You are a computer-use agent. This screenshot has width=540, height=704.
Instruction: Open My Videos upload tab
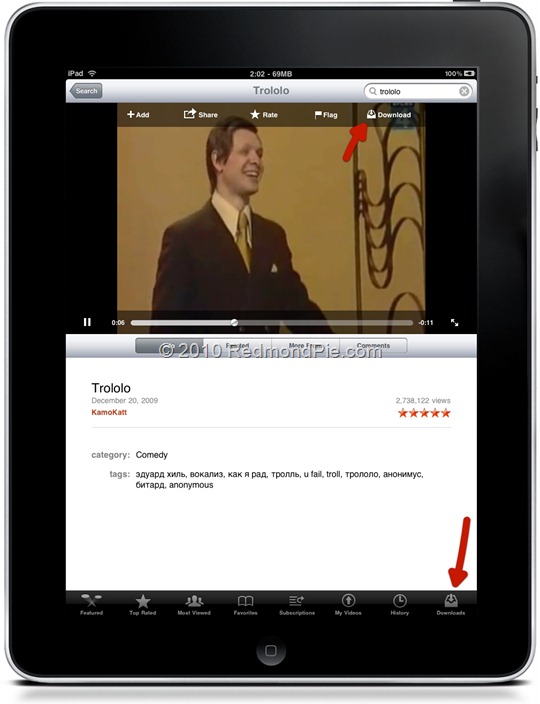point(348,604)
